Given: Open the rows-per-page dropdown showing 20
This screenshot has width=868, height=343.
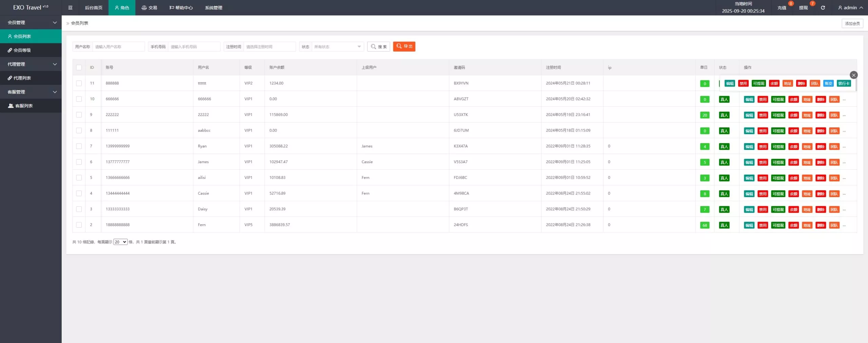Looking at the screenshot, I should point(120,242).
